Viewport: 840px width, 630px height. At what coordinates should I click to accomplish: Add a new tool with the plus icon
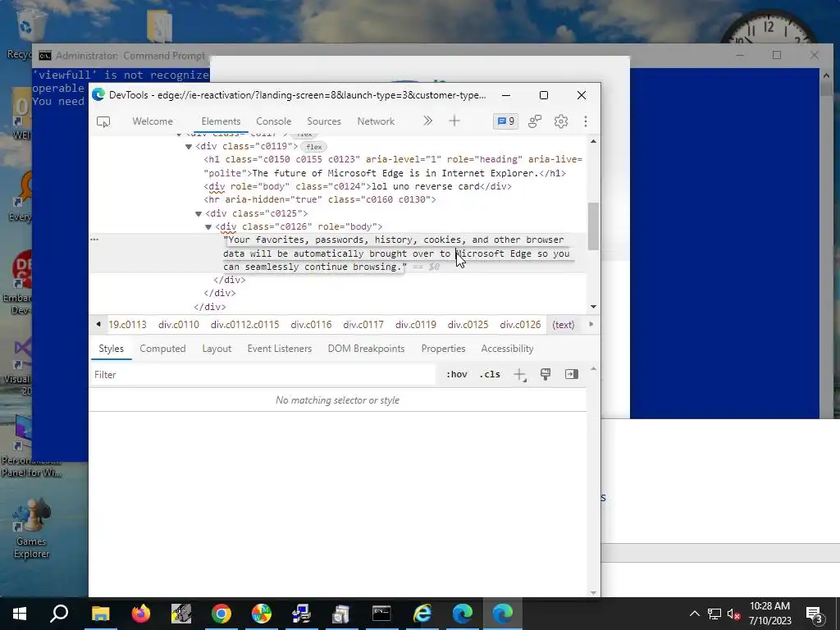(x=454, y=121)
